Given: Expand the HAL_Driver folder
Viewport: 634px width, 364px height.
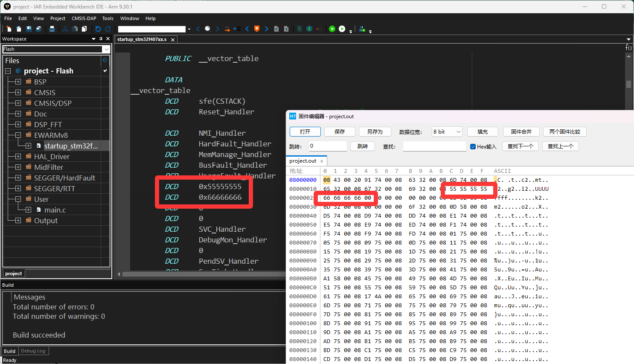Looking at the screenshot, I should [18, 156].
